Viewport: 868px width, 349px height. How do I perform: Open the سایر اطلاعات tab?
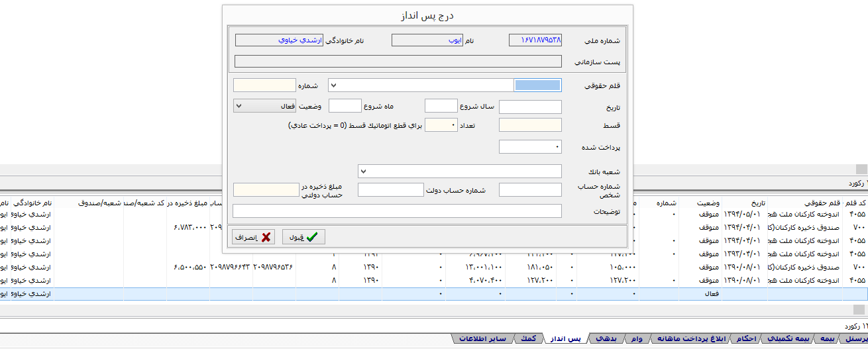[x=483, y=339]
